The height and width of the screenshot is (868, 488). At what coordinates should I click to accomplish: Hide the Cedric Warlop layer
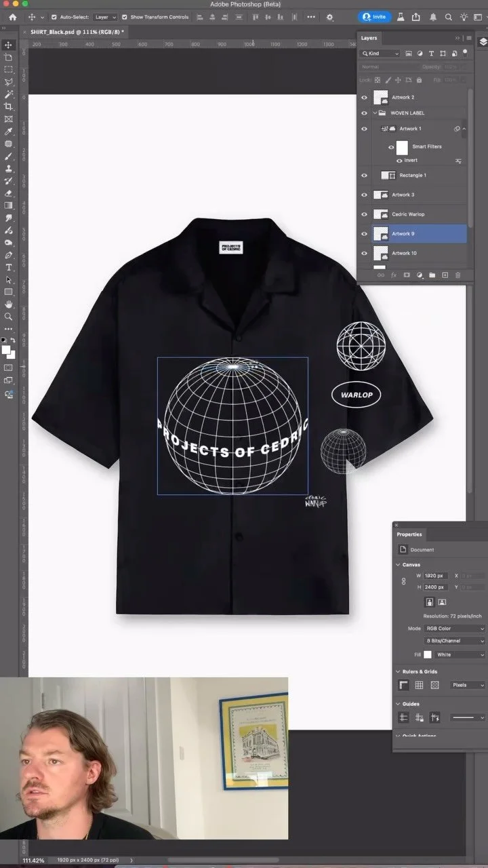pyautogui.click(x=365, y=214)
